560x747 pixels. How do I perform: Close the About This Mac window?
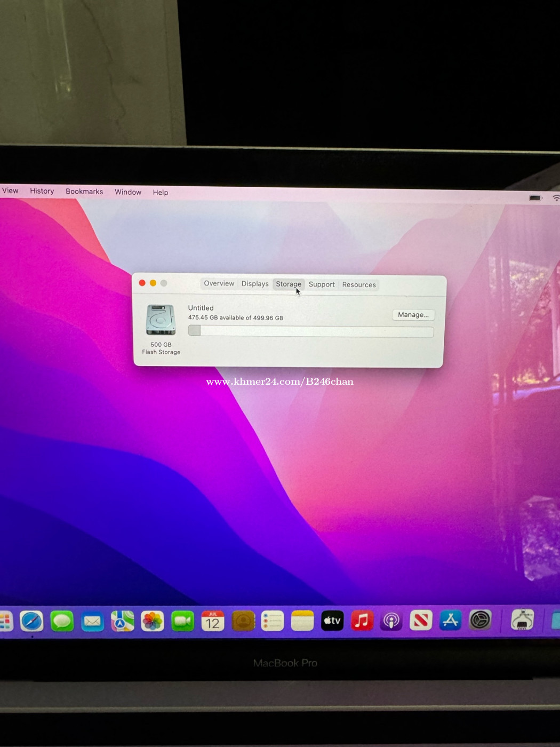pyautogui.click(x=142, y=283)
